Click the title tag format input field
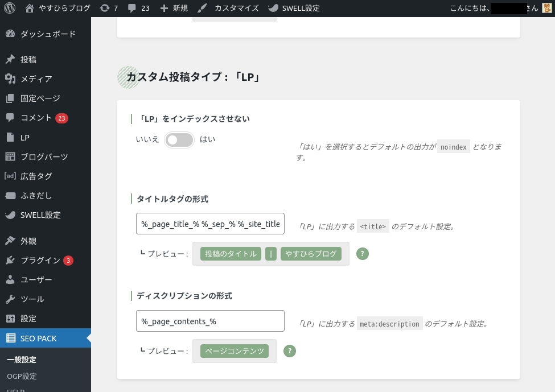 [x=210, y=224]
